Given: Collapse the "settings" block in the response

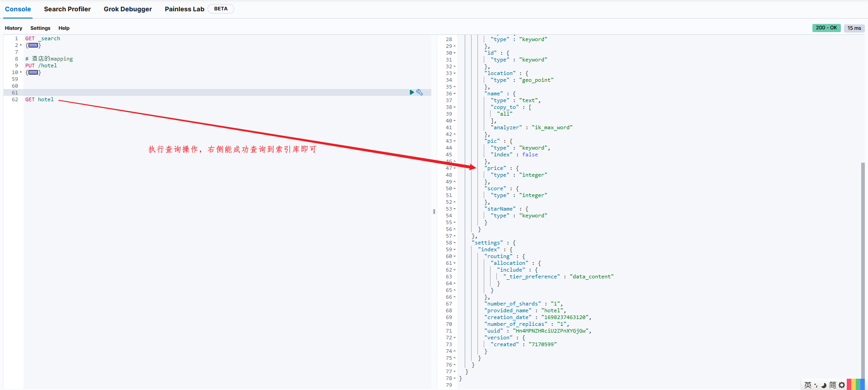Looking at the screenshot, I should (x=455, y=243).
